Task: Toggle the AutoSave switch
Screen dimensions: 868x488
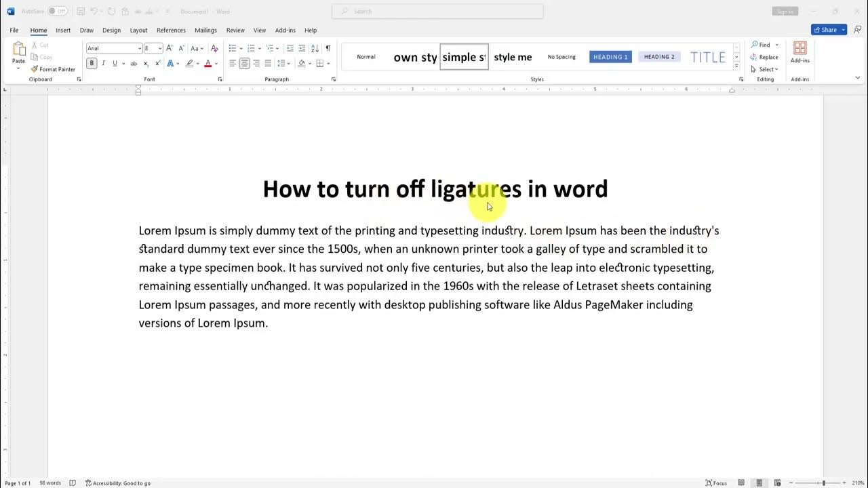Action: pyautogui.click(x=58, y=12)
